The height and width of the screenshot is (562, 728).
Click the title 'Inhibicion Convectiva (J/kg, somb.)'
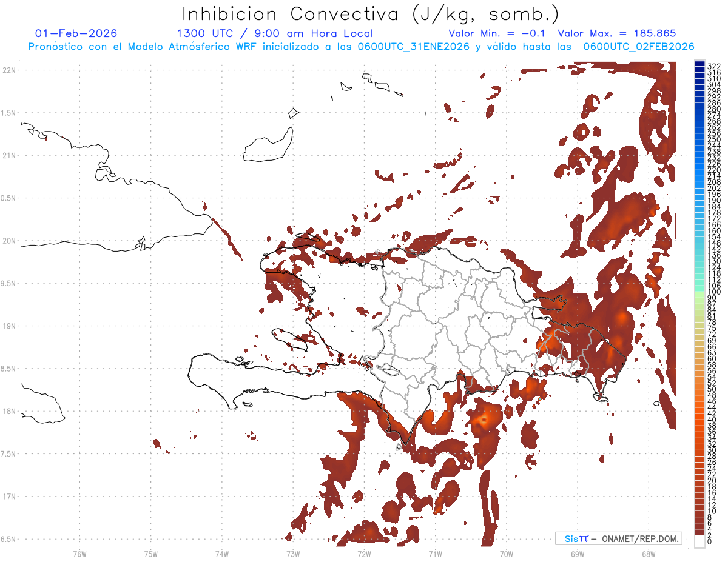click(371, 14)
